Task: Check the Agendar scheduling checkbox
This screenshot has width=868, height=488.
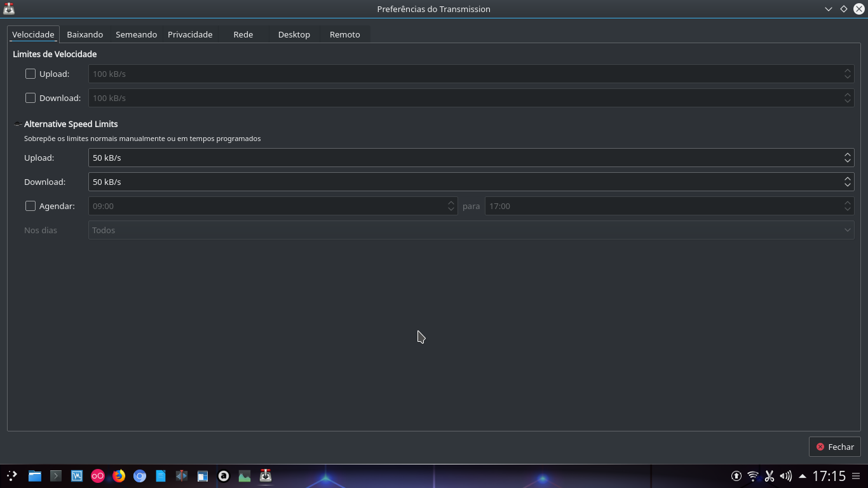Action: point(30,205)
